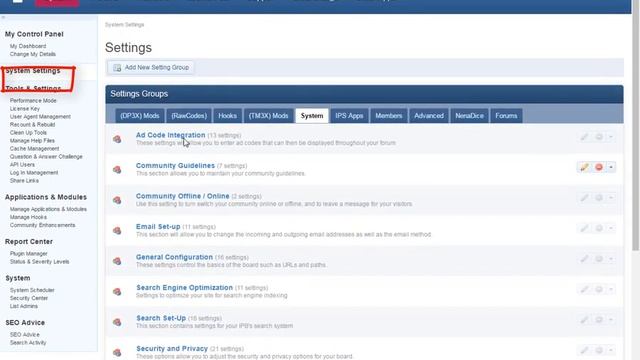Click the Community Guidelines group icon

[117, 169]
